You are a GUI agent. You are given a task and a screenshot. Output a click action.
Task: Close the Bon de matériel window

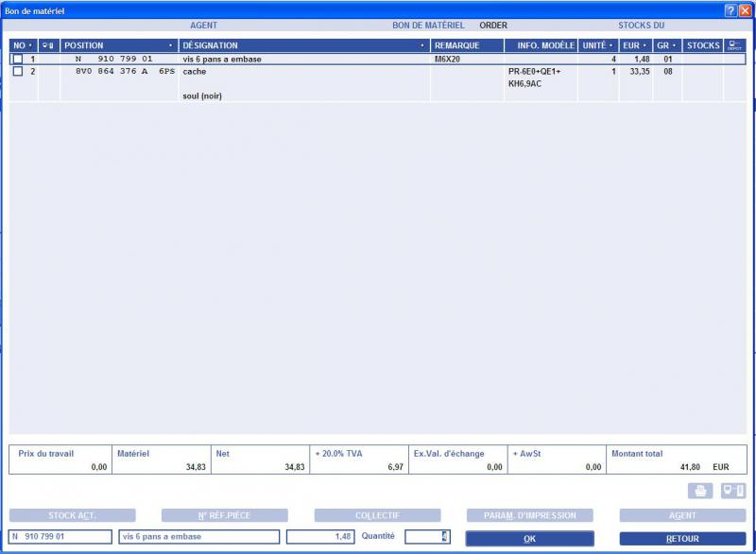pyautogui.click(x=745, y=10)
